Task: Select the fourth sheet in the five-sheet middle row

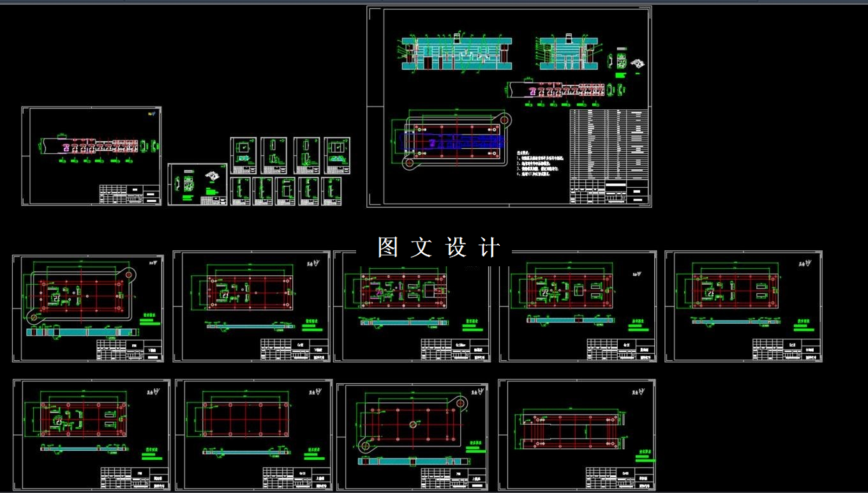Action: pos(578,307)
